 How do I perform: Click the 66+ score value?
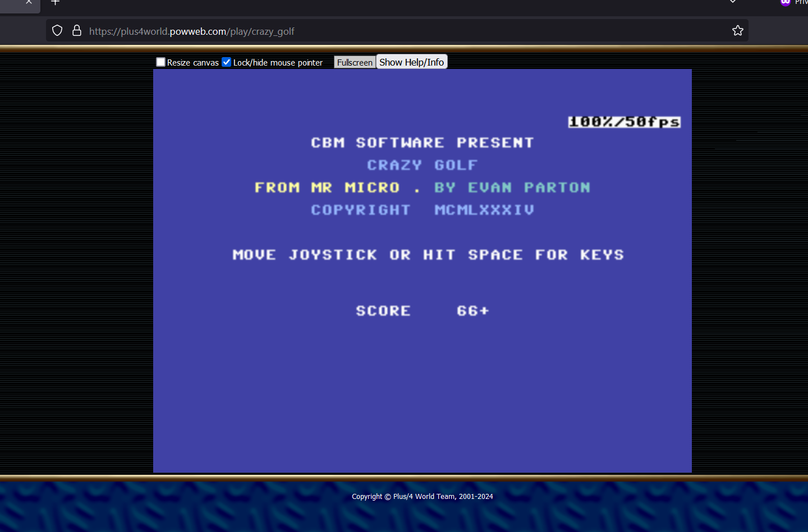point(473,311)
